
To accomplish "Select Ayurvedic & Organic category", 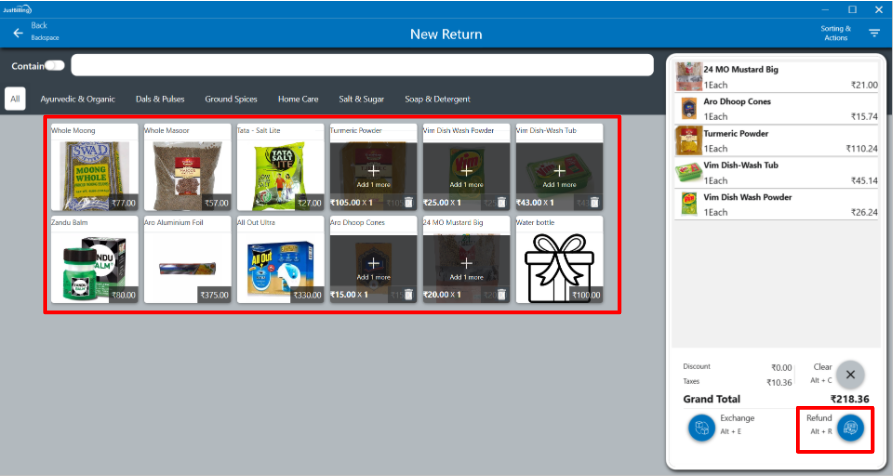I will click(77, 99).
